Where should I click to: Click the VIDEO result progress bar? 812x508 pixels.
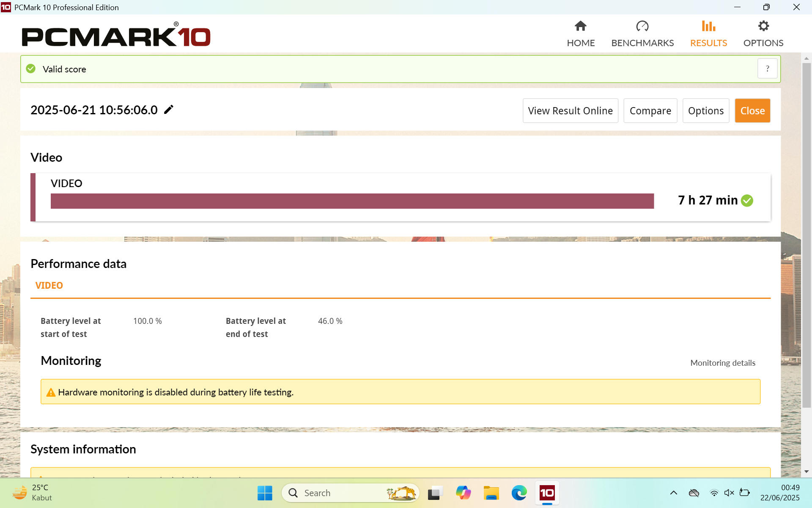352,201
